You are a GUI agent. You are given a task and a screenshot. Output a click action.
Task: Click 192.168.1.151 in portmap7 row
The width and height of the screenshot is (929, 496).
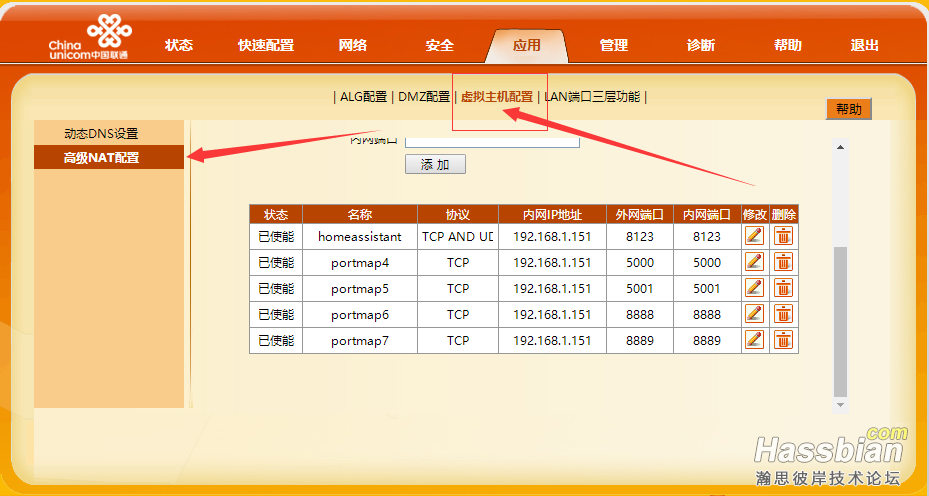(x=552, y=341)
